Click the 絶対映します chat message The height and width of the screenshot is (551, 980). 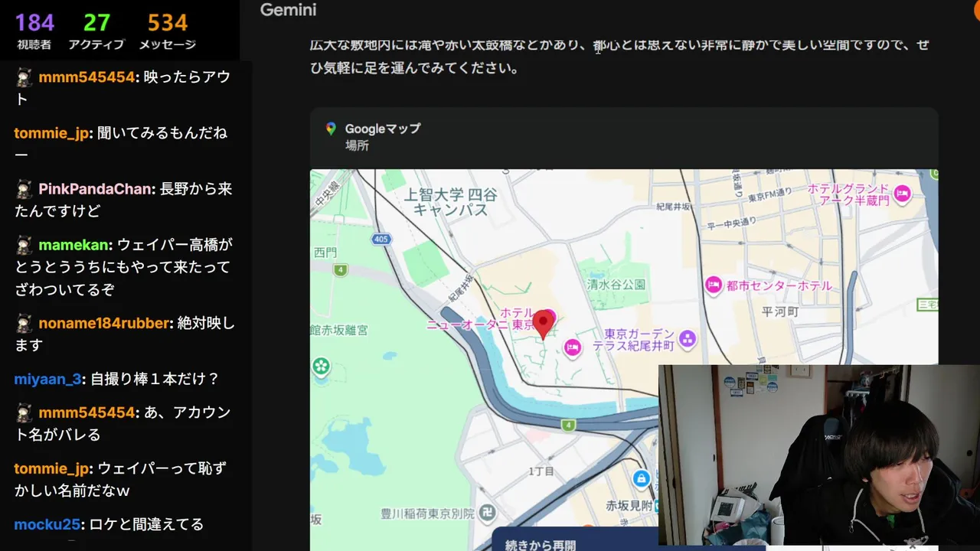[x=125, y=334]
